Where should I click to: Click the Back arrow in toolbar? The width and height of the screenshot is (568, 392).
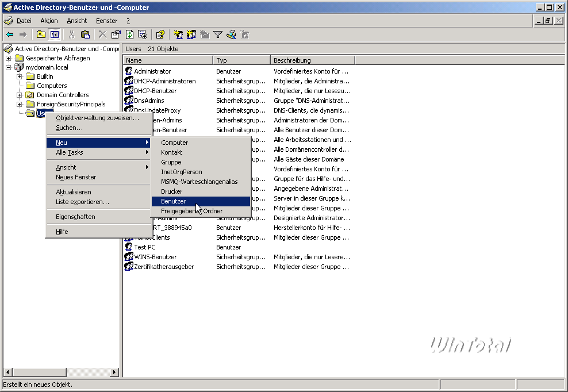10,34
